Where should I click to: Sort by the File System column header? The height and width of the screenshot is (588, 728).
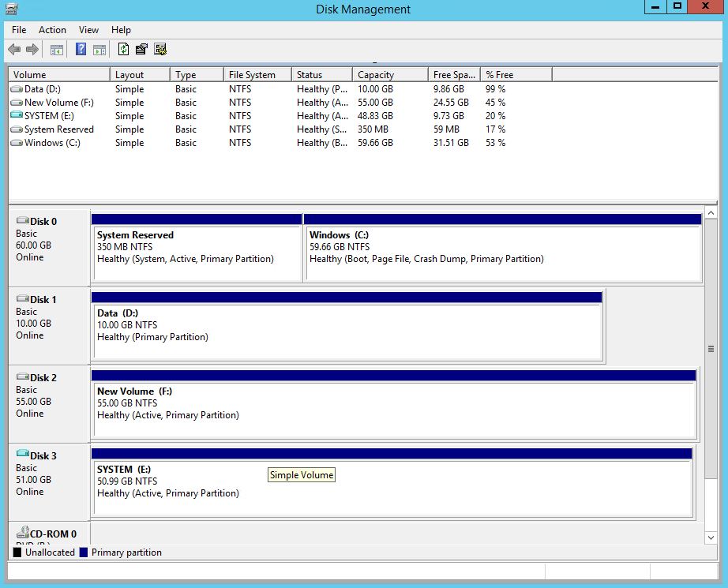click(257, 75)
